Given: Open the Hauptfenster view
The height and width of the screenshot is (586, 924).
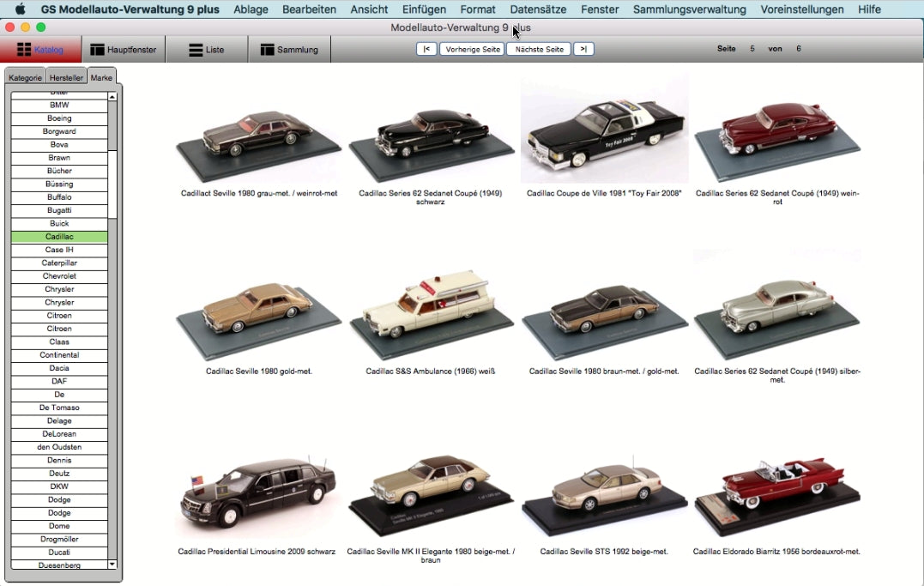Looking at the screenshot, I should click(123, 50).
